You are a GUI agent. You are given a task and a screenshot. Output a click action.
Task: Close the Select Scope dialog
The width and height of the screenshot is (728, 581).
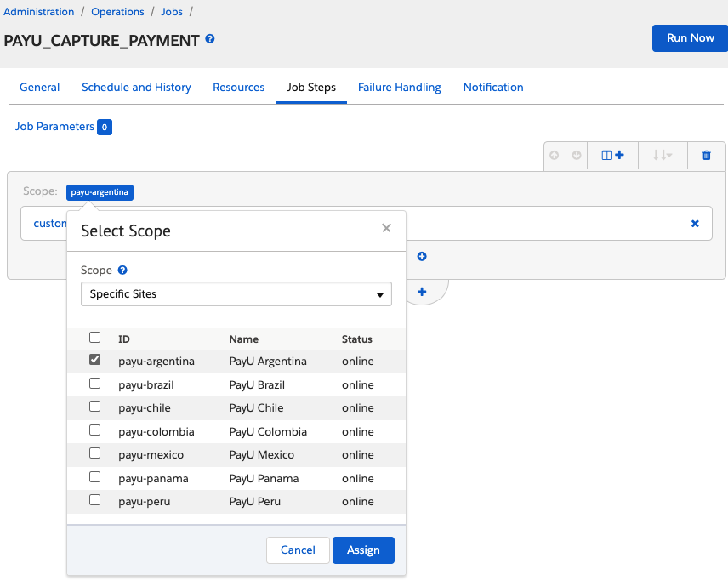[386, 228]
